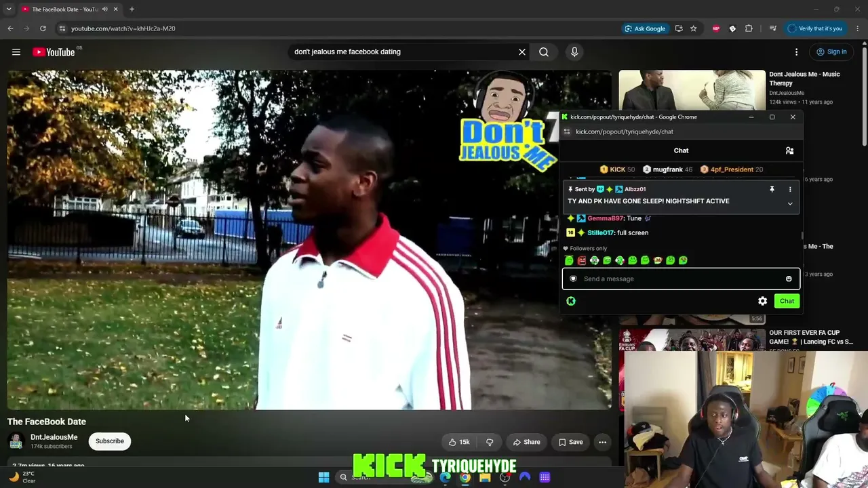Open File Explorer from taskbar
The width and height of the screenshot is (868, 488).
tap(485, 477)
